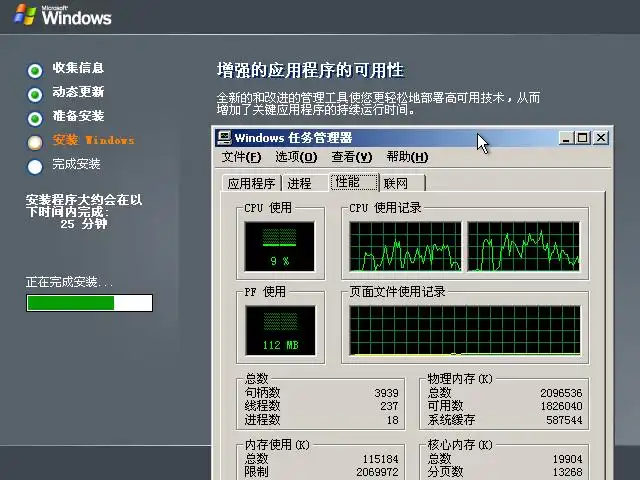
Task: Minimize the Task Manager window
Action: pos(566,138)
